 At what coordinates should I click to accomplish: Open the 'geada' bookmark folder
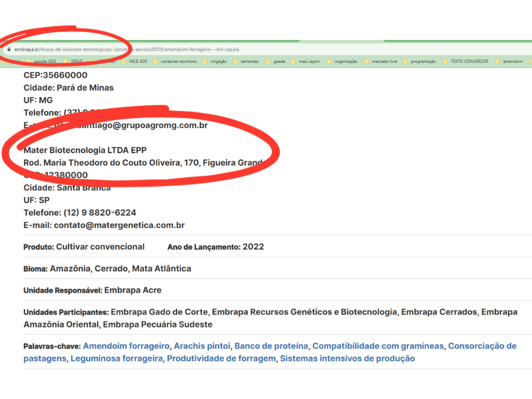point(279,61)
